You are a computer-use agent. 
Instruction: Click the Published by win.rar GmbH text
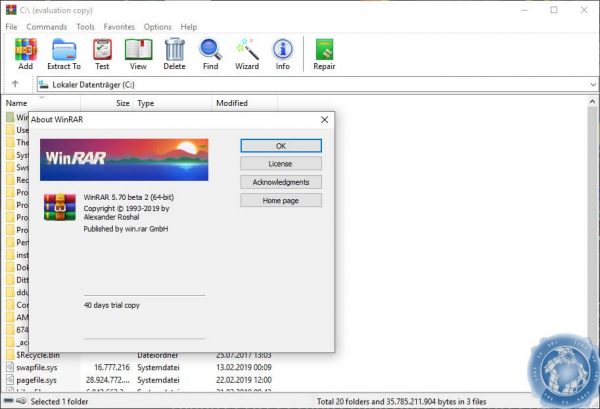tap(126, 229)
